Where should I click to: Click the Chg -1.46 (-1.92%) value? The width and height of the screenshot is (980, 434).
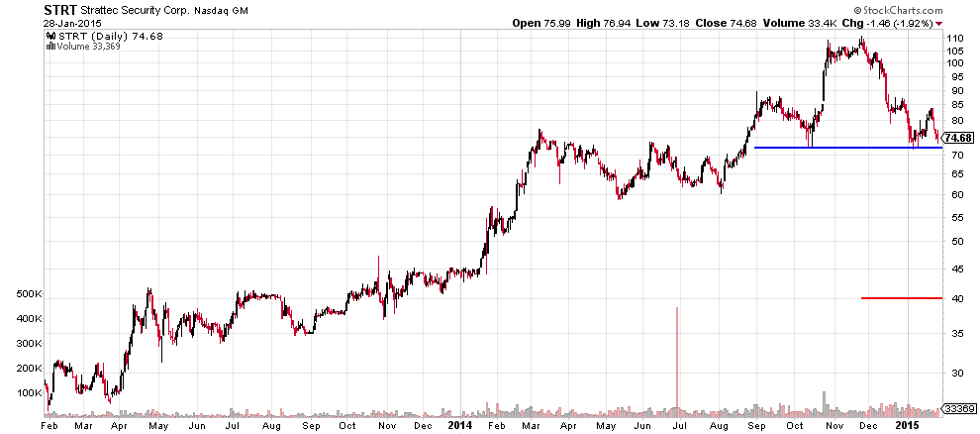click(889, 24)
